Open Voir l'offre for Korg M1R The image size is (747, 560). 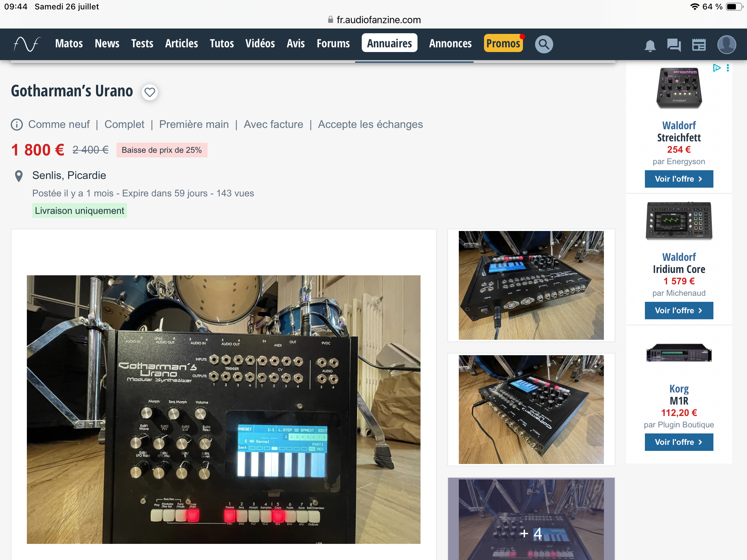tap(678, 442)
